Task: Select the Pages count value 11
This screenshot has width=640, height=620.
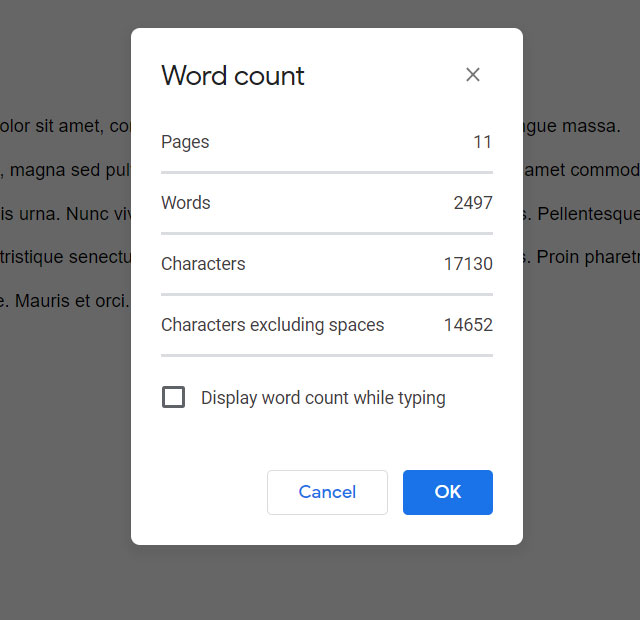Action: 482,142
